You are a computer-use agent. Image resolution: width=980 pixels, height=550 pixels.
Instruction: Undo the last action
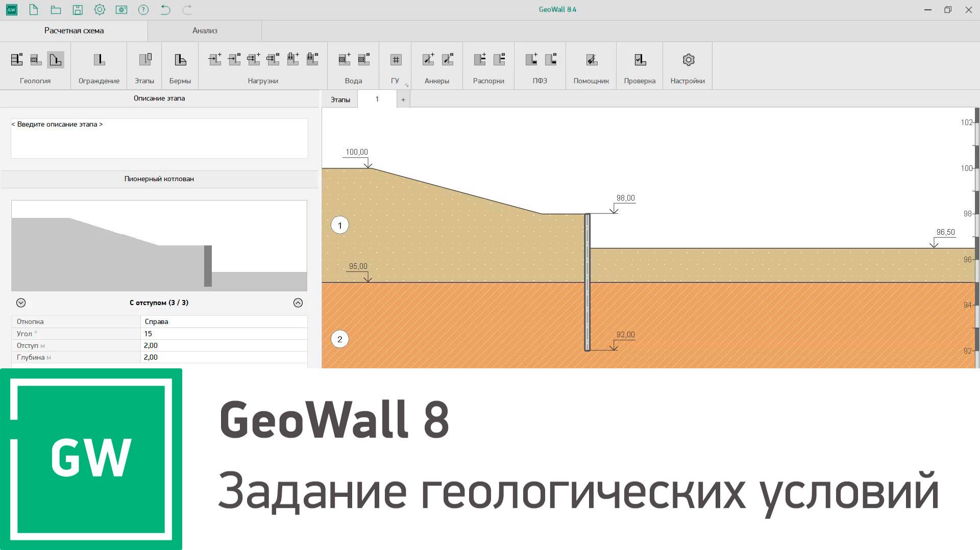click(165, 10)
